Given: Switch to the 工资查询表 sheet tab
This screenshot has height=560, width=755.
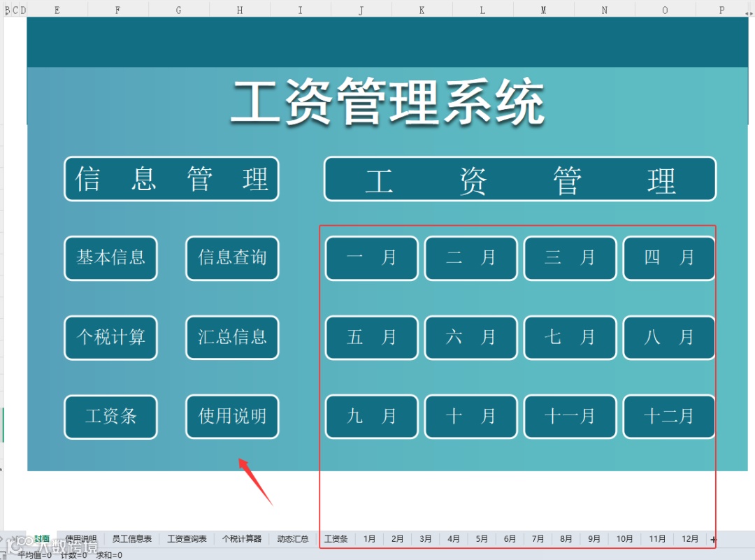Looking at the screenshot, I should click(187, 539).
